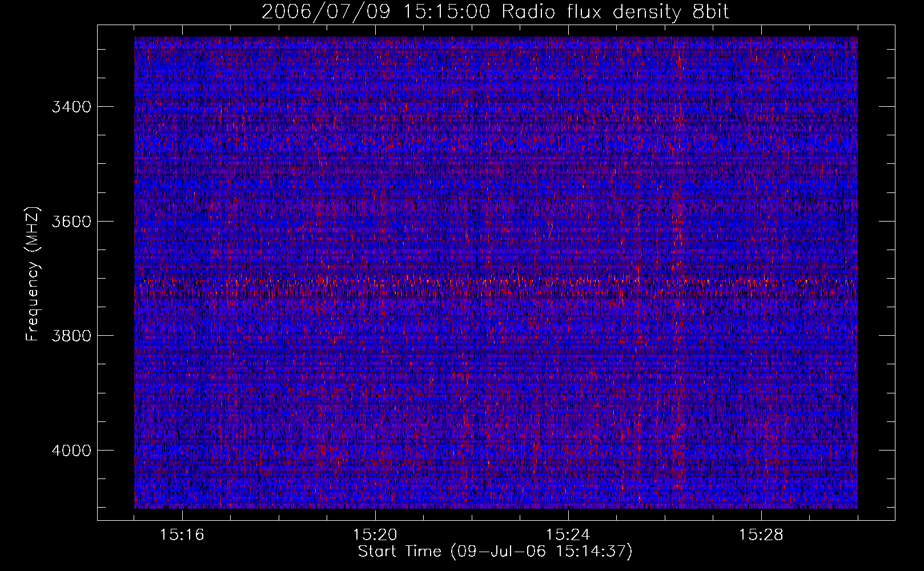924x571 pixels.
Task: Click the "Start Time" x-axis label
Action: (x=399, y=552)
